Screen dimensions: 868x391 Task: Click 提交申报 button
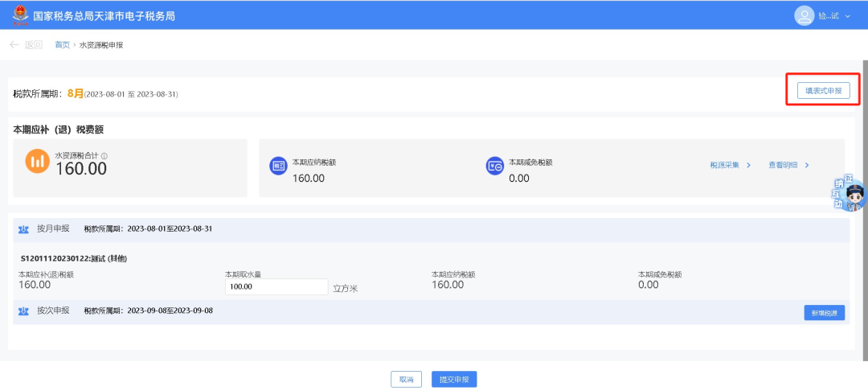tap(454, 380)
